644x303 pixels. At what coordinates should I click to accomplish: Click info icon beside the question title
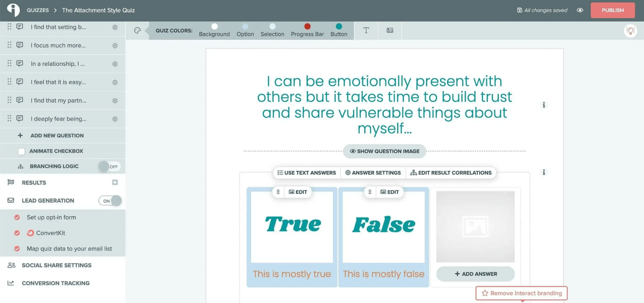(544, 105)
